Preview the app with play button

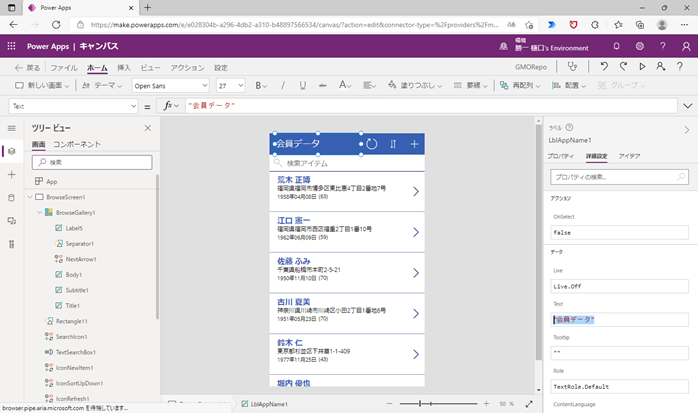tap(642, 67)
